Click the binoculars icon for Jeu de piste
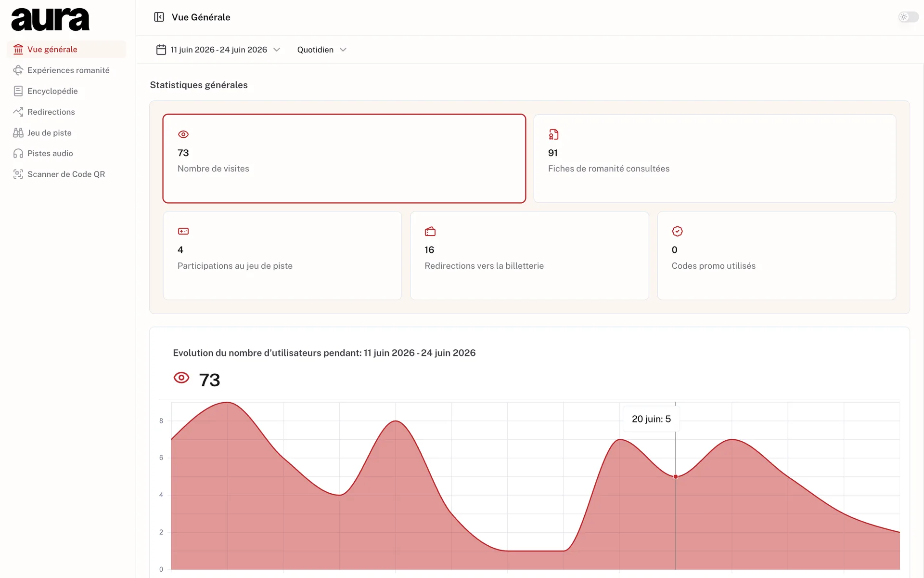 (18, 132)
